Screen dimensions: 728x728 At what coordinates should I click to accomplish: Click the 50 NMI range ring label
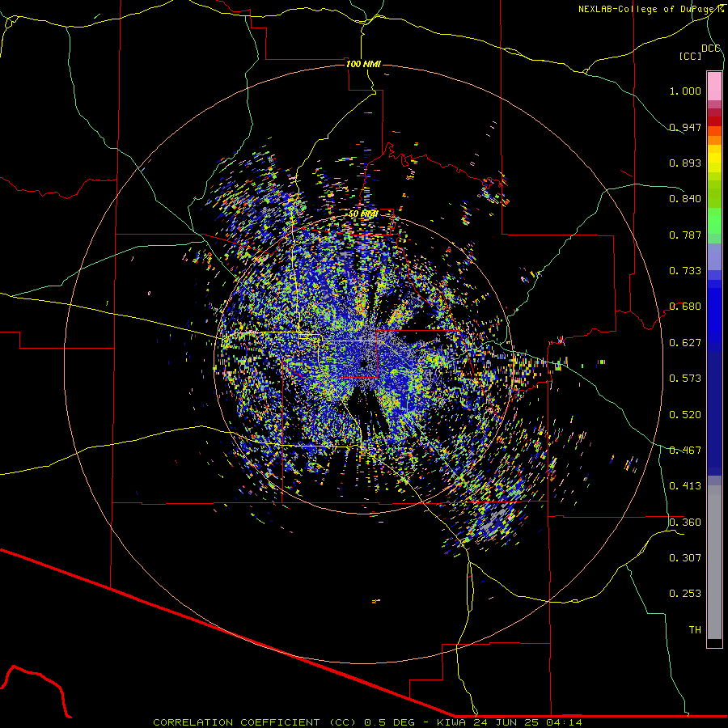pos(363,214)
